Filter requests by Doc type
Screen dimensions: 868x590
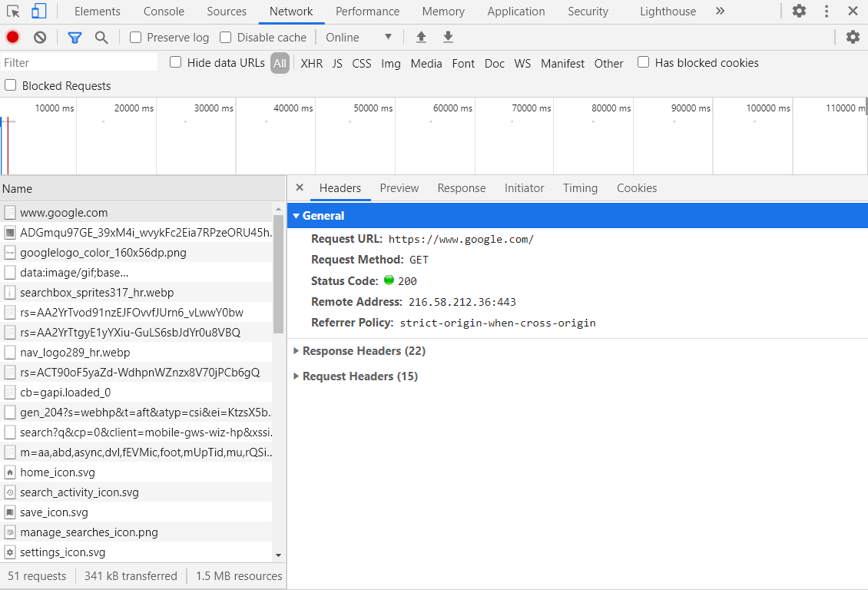pos(495,64)
